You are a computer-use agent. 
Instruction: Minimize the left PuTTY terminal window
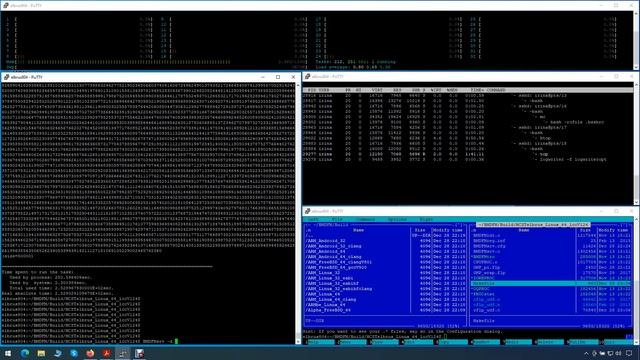coord(263,77)
